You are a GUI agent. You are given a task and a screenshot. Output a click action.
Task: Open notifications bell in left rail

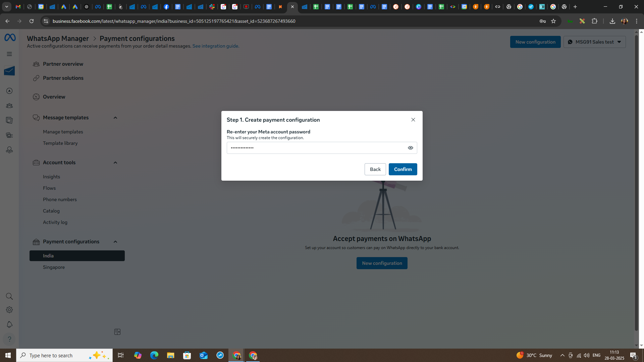coord(9,324)
